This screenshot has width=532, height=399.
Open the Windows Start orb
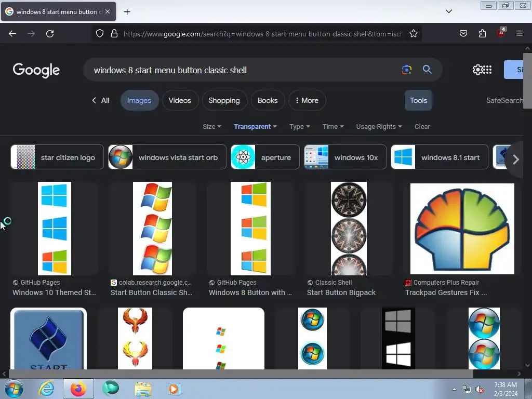[x=14, y=389]
